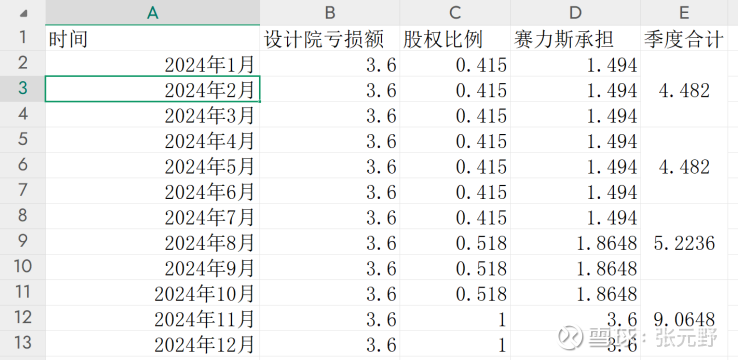Click cell containing 2024年10月
This screenshot has width=739, height=360.
[152, 293]
